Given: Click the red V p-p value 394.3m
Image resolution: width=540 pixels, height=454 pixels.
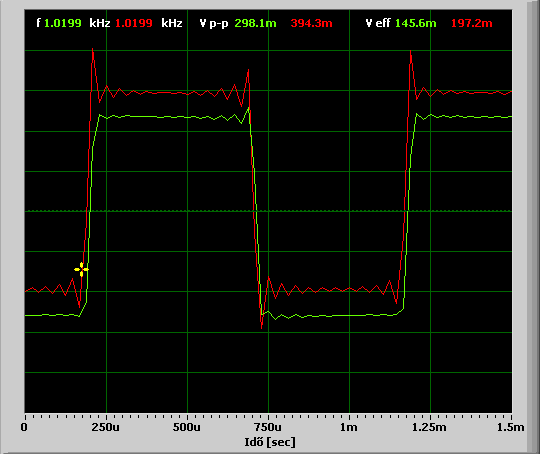Looking at the screenshot, I should pyautogui.click(x=311, y=23).
